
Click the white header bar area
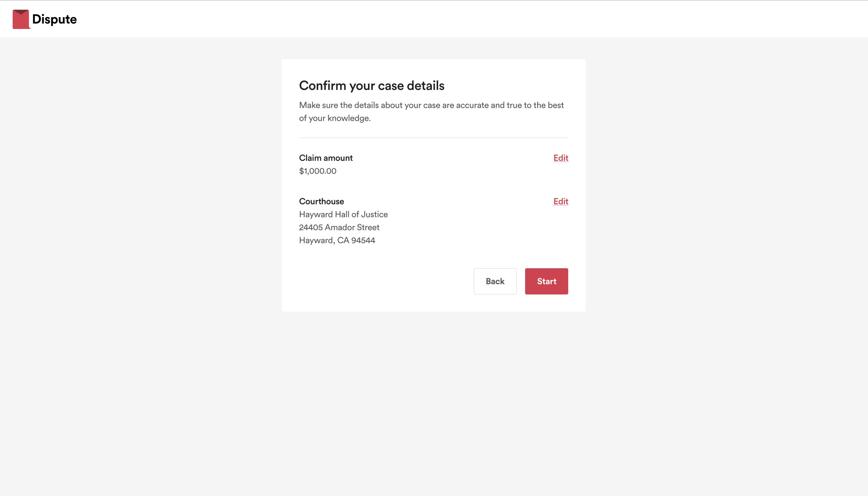[x=443, y=19]
